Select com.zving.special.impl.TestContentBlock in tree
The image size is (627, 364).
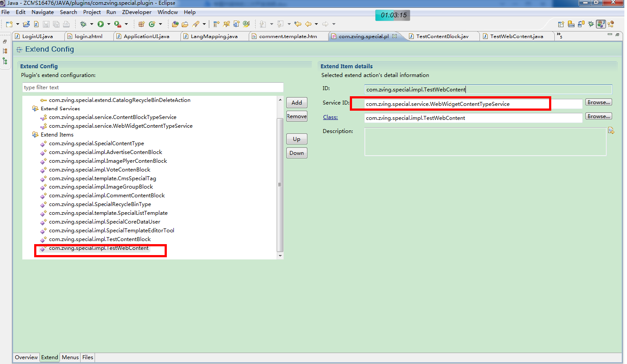pos(99,239)
